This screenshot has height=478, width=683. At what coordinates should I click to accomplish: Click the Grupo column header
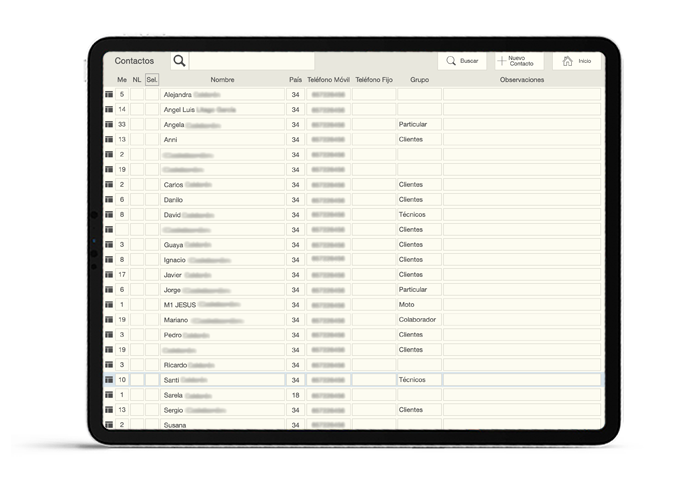[419, 80]
